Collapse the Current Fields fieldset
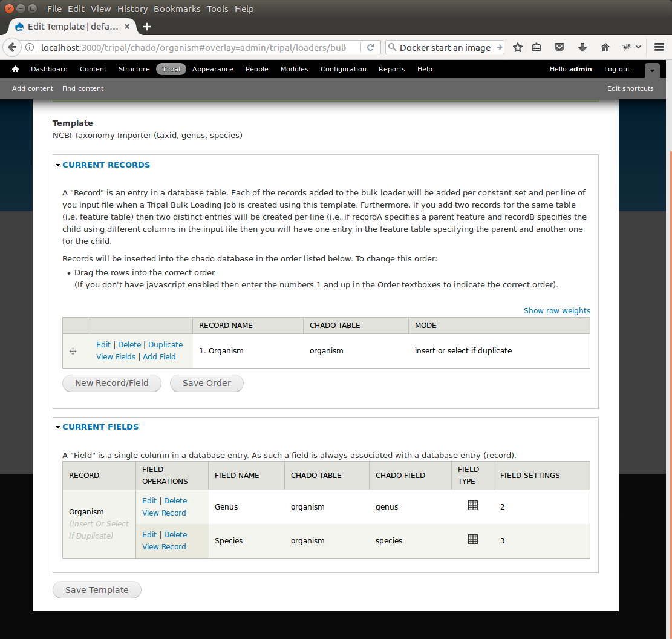This screenshot has height=639, width=672. tap(100, 427)
